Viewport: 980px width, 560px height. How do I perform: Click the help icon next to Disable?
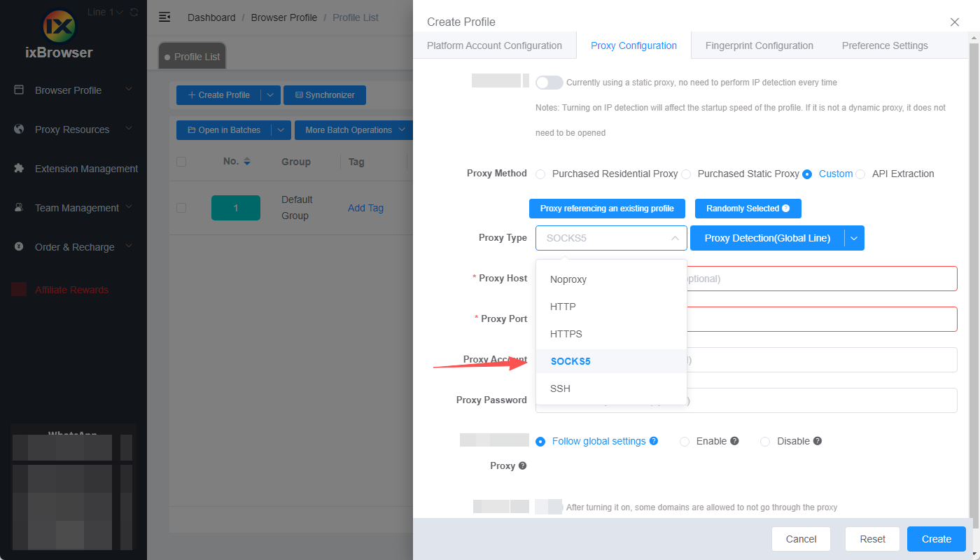pos(817,441)
